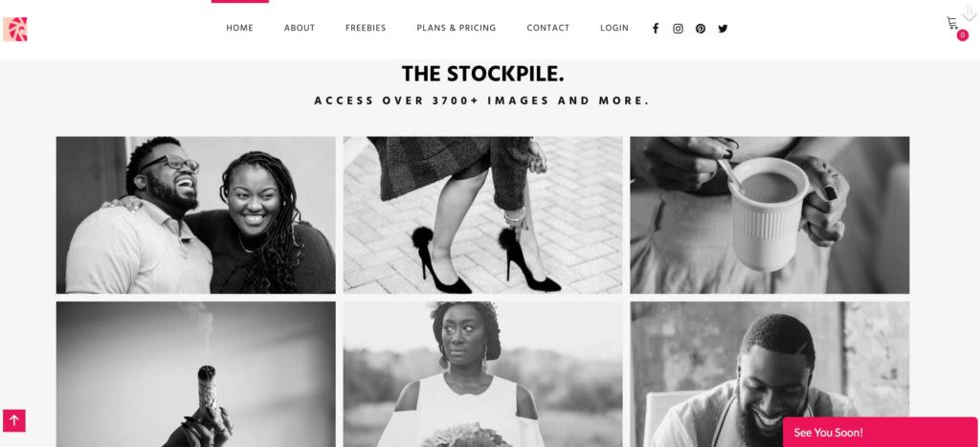The height and width of the screenshot is (447, 980).
Task: Open the Instagram social icon
Action: click(678, 28)
